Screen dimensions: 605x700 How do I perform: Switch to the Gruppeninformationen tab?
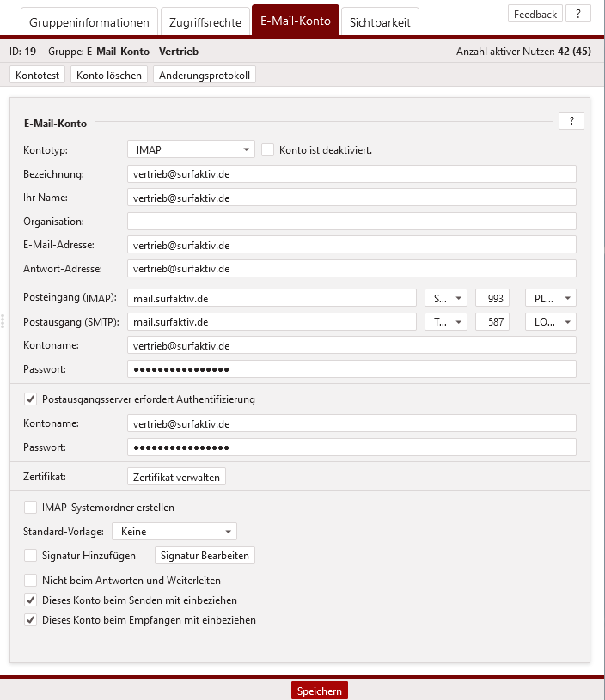89,22
